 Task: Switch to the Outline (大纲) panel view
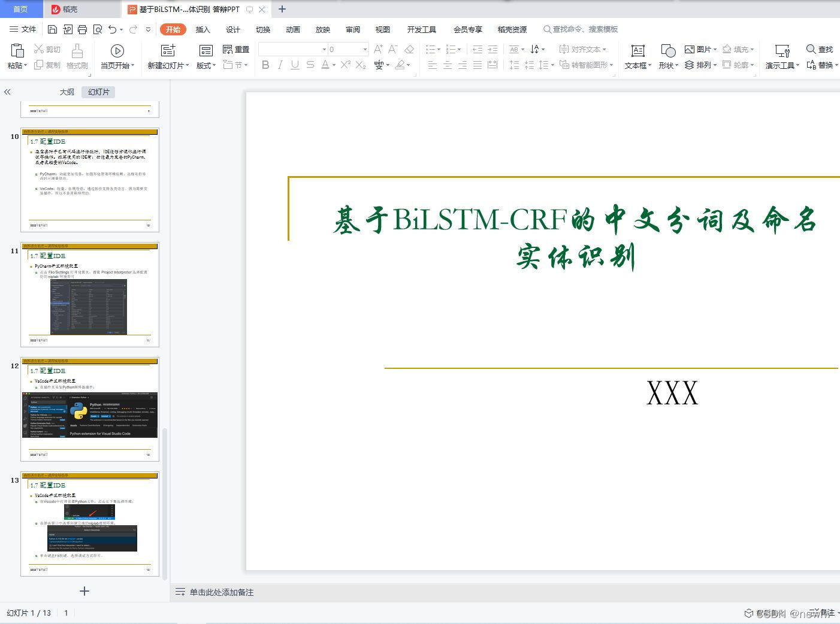point(67,92)
